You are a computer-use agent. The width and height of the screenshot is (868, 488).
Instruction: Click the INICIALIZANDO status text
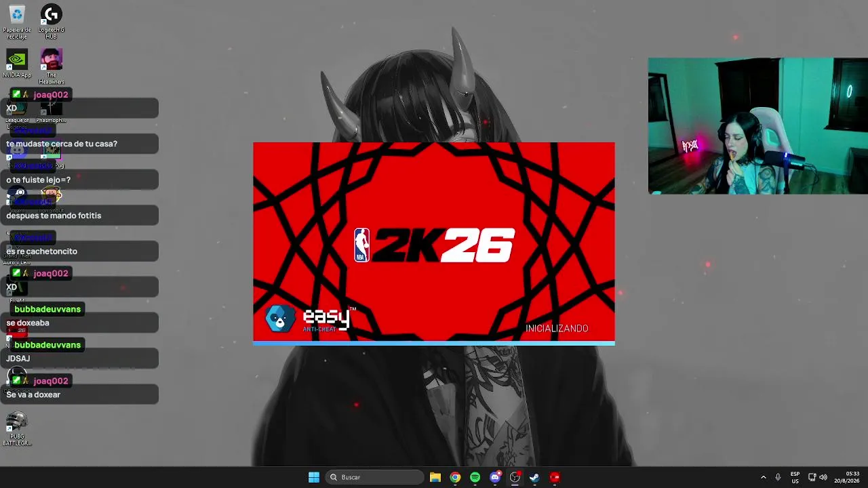tap(557, 329)
